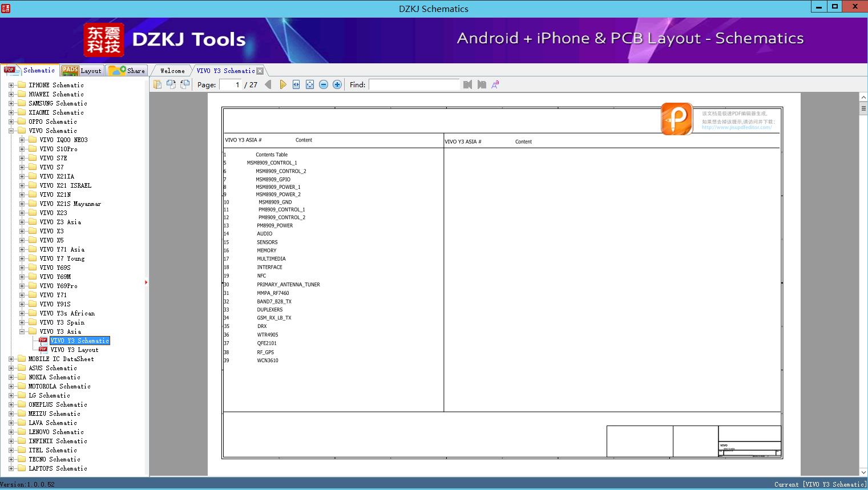Expand the OPPO Schematic folder
The image size is (868, 490).
click(11, 122)
